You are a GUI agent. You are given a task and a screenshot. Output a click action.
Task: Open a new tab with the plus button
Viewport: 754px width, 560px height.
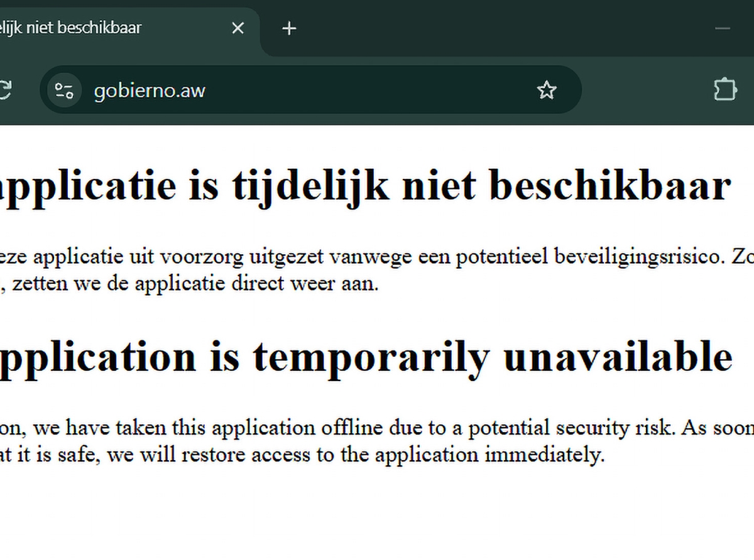[x=289, y=28]
